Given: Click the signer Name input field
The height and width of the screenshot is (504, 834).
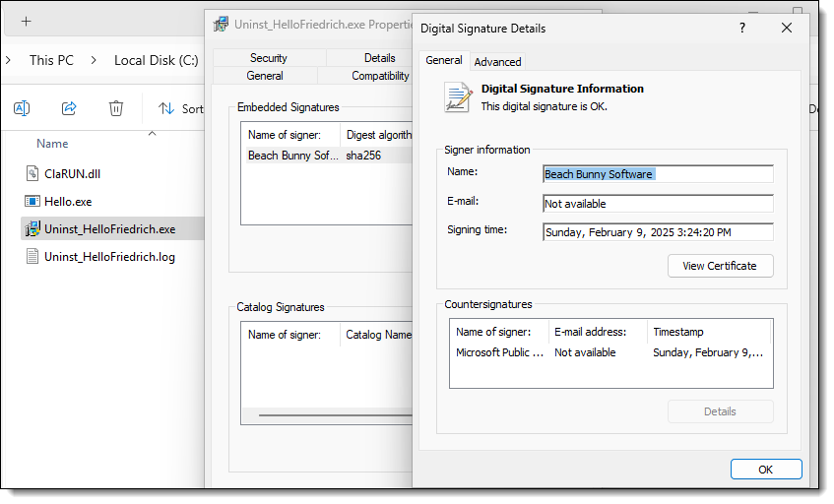Looking at the screenshot, I should click(x=658, y=174).
